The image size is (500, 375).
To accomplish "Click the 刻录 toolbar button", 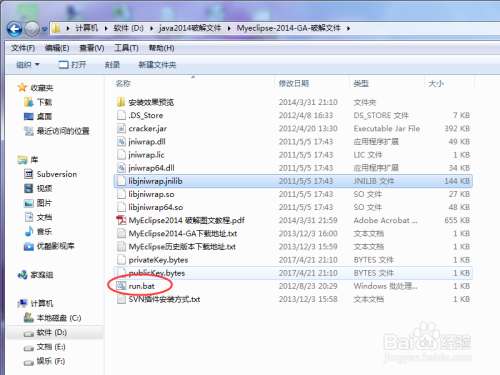I will pos(112,65).
